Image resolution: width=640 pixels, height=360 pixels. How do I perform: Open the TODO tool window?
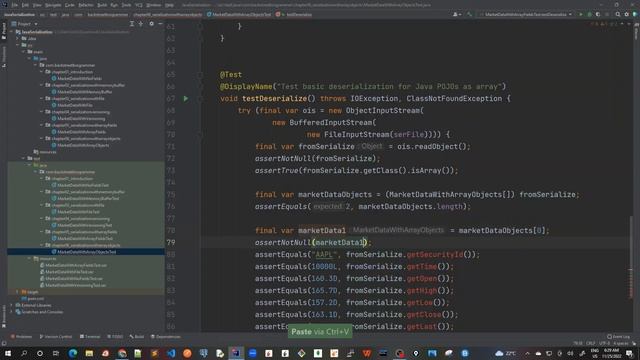pyautogui.click(x=115, y=337)
